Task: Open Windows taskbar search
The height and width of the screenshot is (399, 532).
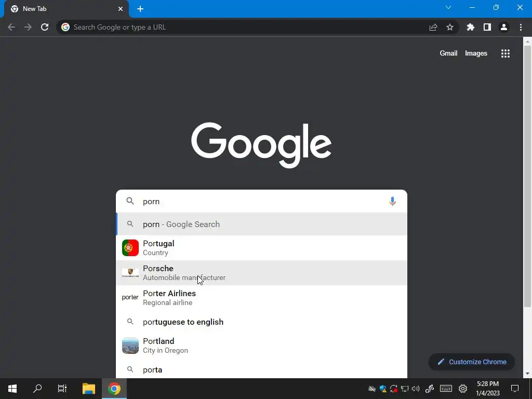Action: tap(37, 389)
